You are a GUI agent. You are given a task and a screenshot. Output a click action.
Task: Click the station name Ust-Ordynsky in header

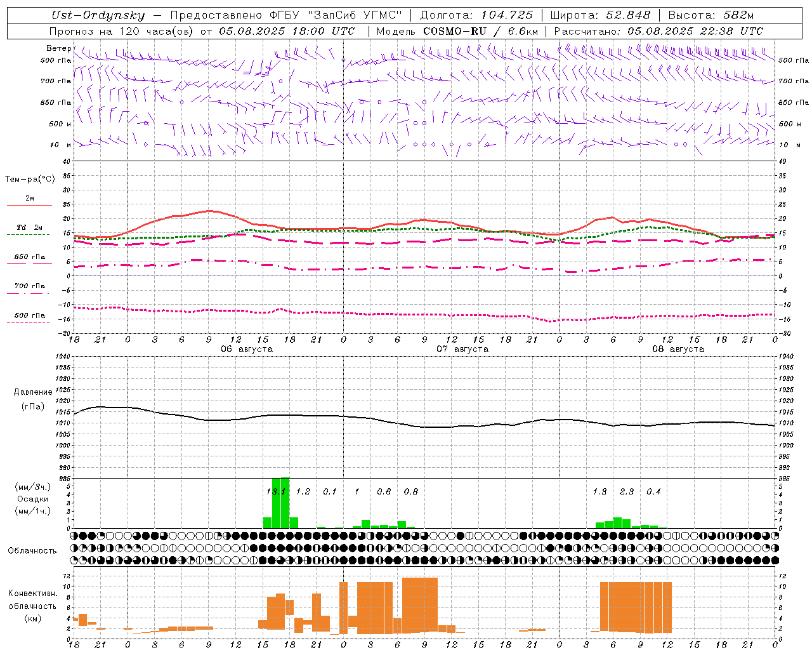[x=98, y=15]
